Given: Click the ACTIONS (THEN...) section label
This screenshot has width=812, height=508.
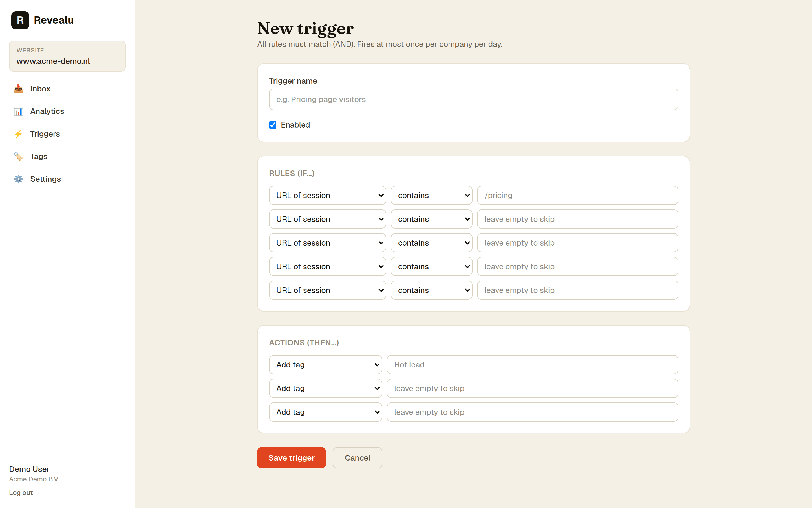Looking at the screenshot, I should click(x=304, y=343).
